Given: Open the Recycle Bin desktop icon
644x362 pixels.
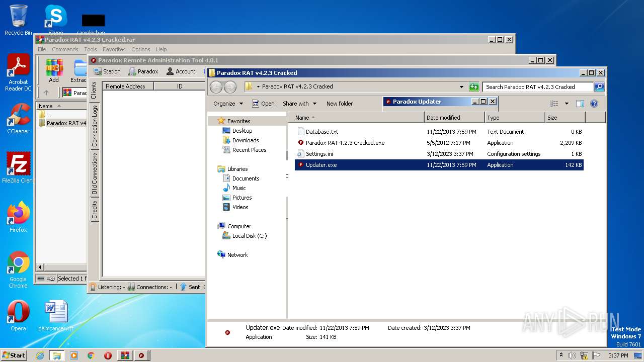Looking at the screenshot, I should pos(18,20).
